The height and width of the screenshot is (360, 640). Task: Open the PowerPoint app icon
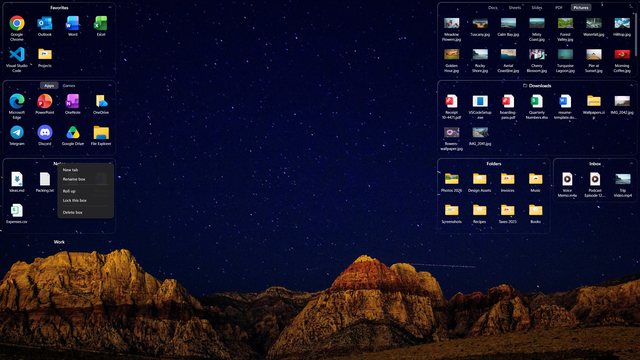45,102
